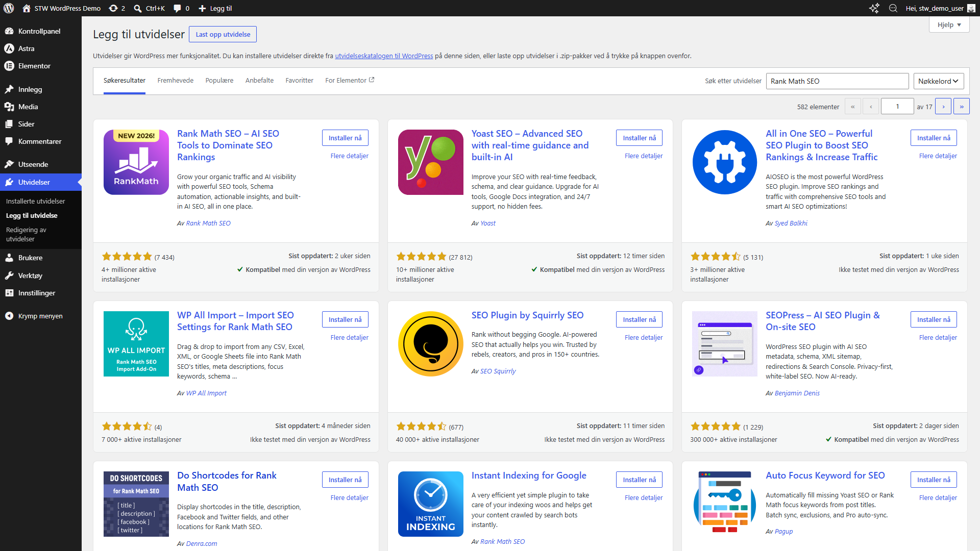Go to next results page arrow
This screenshot has width=980, height=551.
click(943, 107)
